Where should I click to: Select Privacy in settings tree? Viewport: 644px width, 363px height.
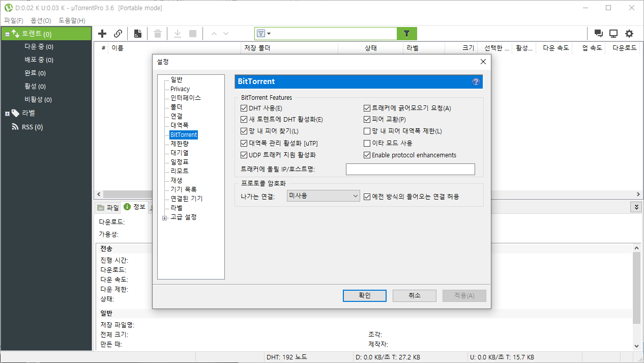[x=180, y=89]
